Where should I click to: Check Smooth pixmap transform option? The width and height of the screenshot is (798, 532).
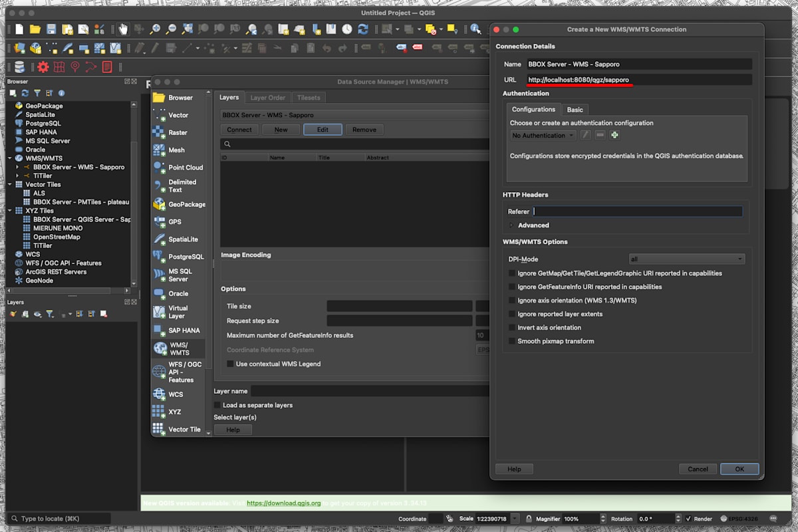[x=512, y=341]
